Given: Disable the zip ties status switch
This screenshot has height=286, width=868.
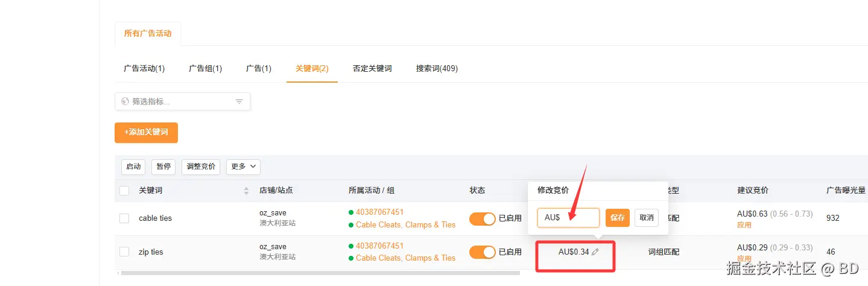Looking at the screenshot, I should tap(482, 252).
